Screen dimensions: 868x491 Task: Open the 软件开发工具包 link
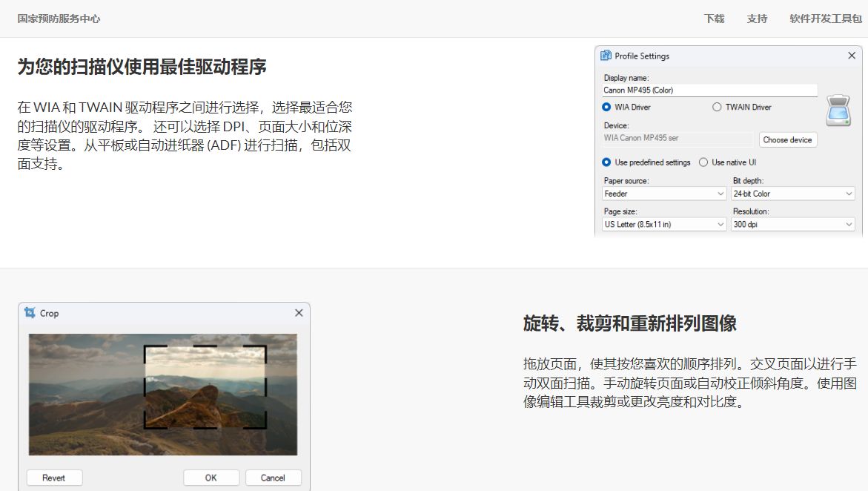(825, 19)
